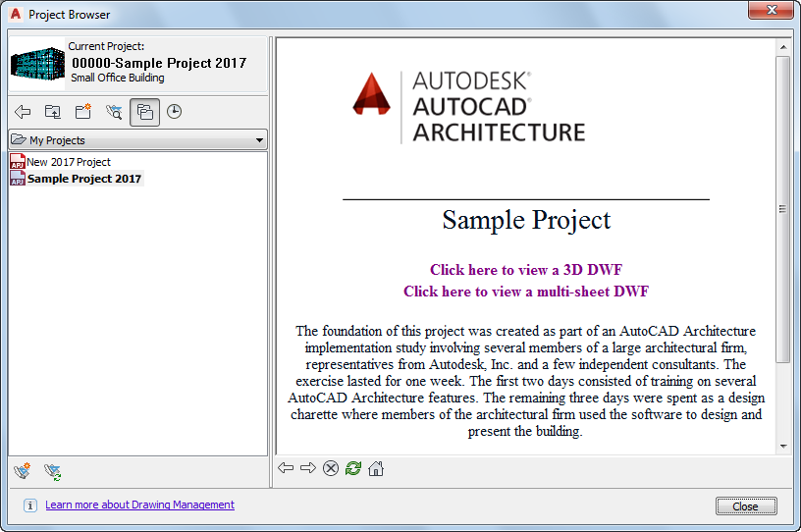Stop loading the project page
Image resolution: width=801 pixels, height=532 pixels.
tap(331, 468)
